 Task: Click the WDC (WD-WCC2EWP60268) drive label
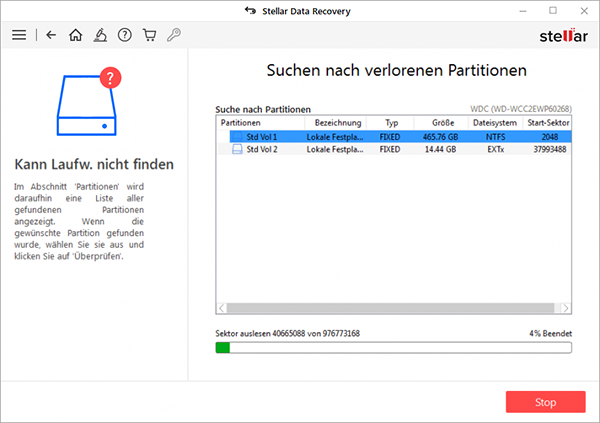(521, 109)
